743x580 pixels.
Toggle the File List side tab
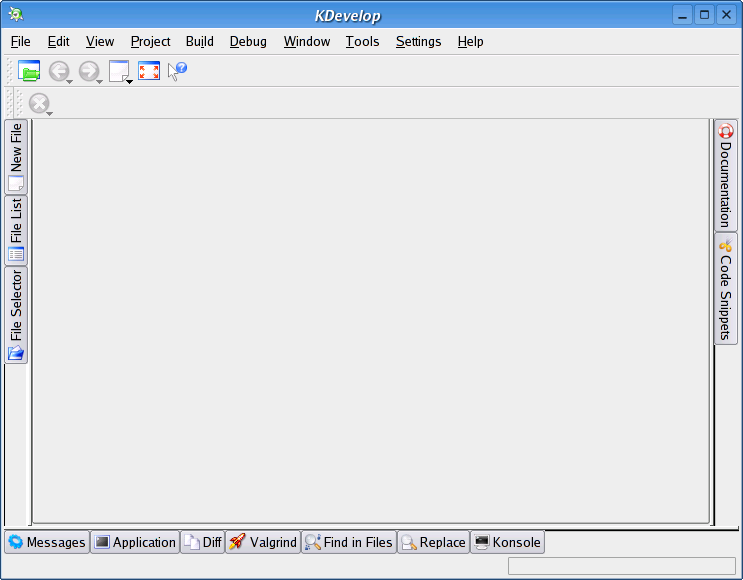tap(16, 230)
